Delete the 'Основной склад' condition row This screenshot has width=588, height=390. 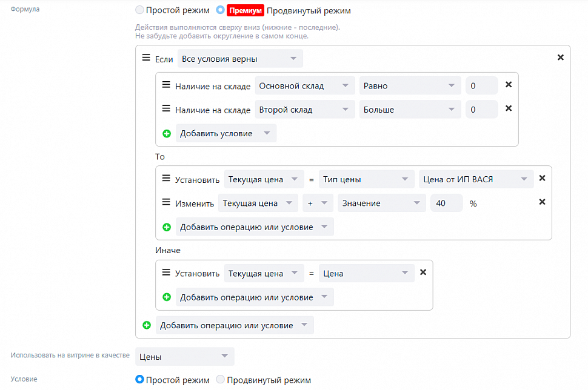pos(509,85)
